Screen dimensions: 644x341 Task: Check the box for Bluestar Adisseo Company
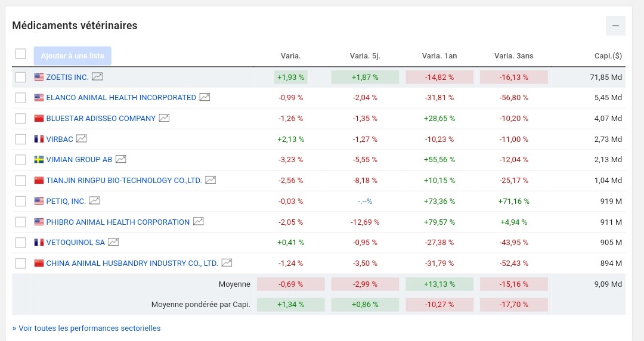[20, 118]
